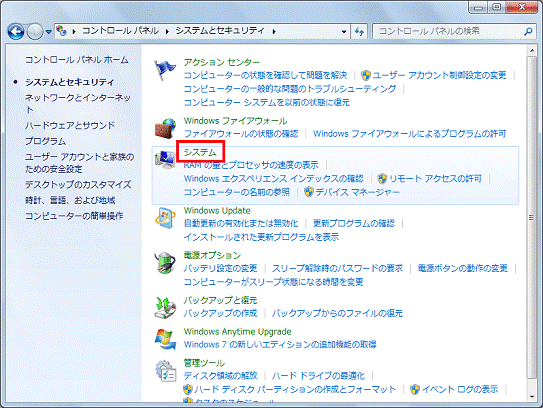Click the Administrative Tools gear icon
Screen dimensions: 543x408
[166, 371]
